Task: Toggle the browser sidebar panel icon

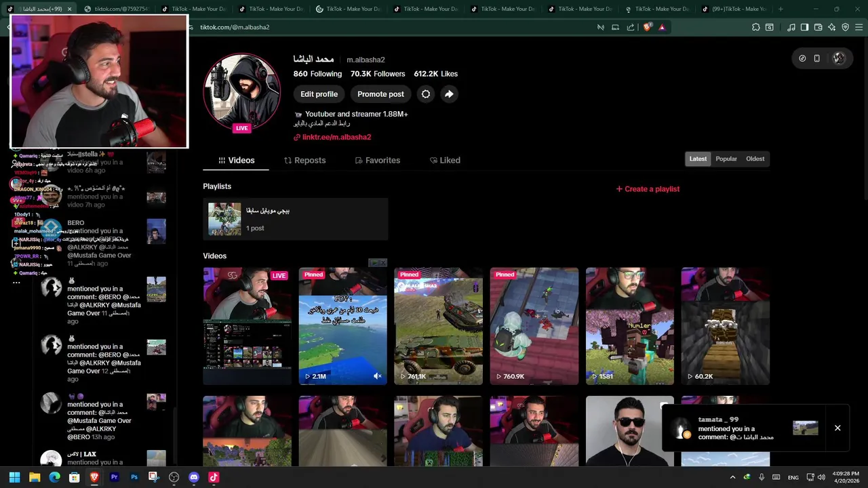Action: tap(804, 27)
